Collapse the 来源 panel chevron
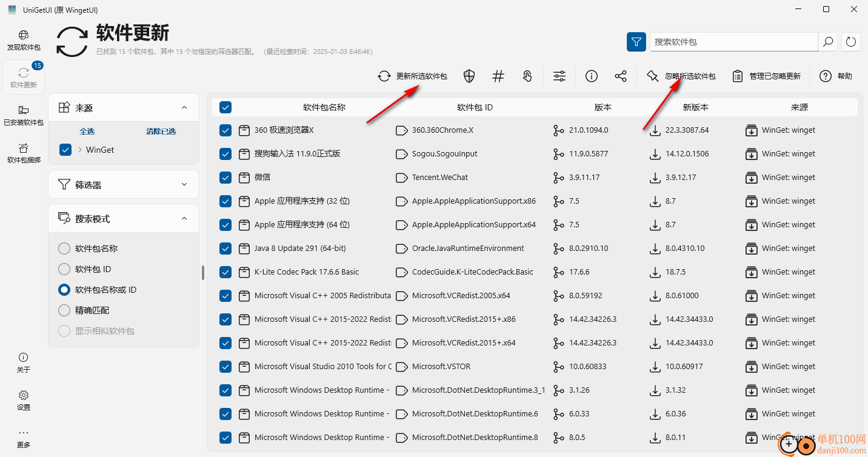Viewport: 868px width, 457px height. (184, 107)
